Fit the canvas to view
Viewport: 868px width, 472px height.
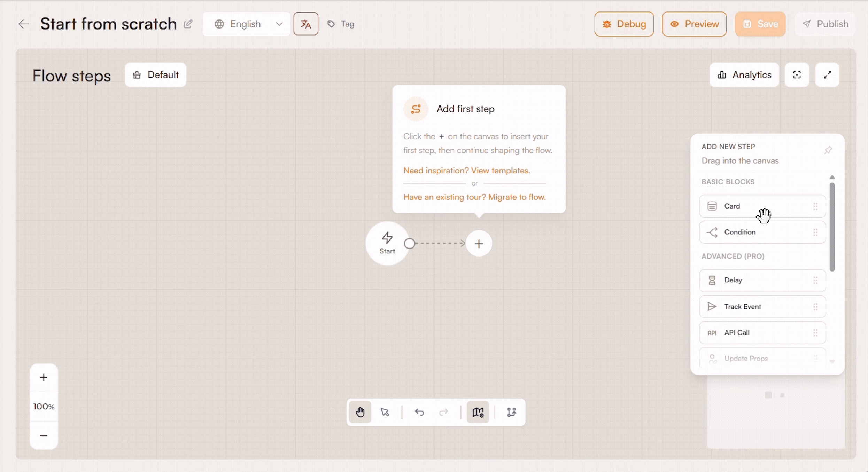coord(797,75)
